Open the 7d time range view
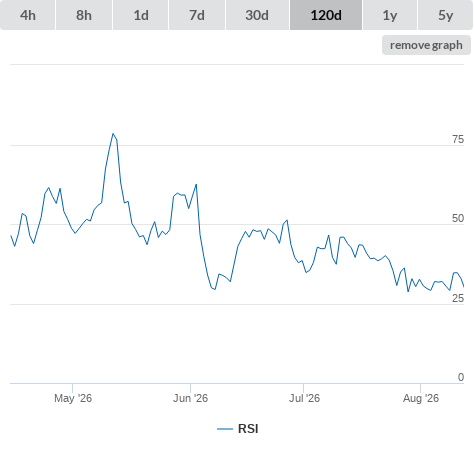 tap(197, 15)
